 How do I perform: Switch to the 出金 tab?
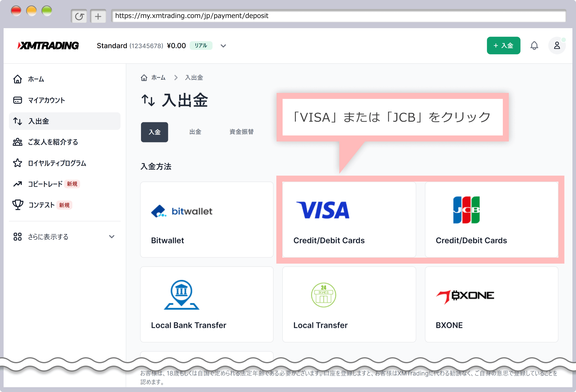coord(195,132)
